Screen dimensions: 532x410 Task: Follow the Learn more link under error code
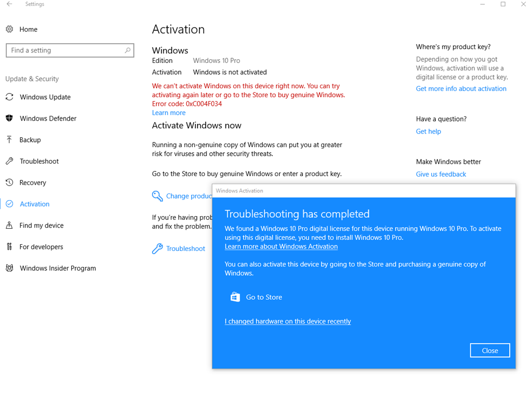click(169, 113)
